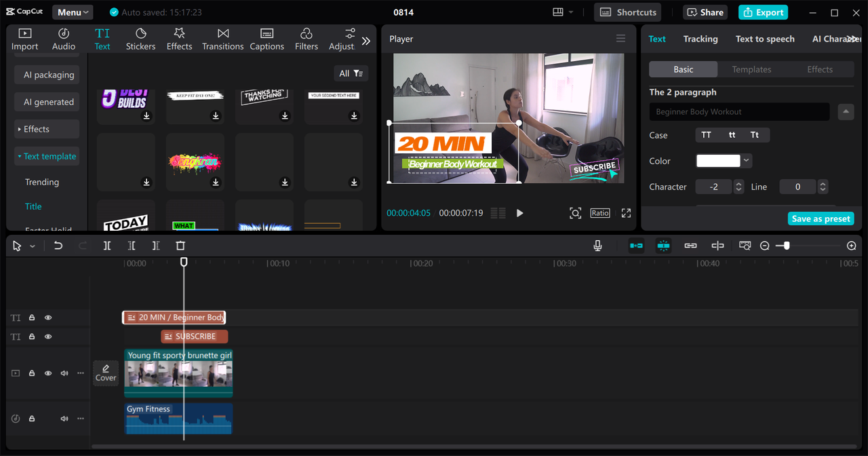This screenshot has width=868, height=456.
Task: Toggle clip linkage in timeline
Action: [690, 246]
